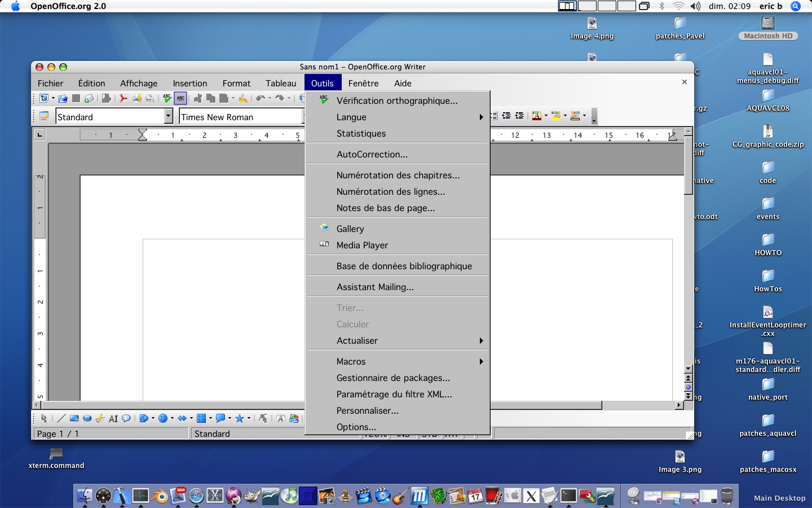Choose AutoCorrection... menu entry

point(398,154)
